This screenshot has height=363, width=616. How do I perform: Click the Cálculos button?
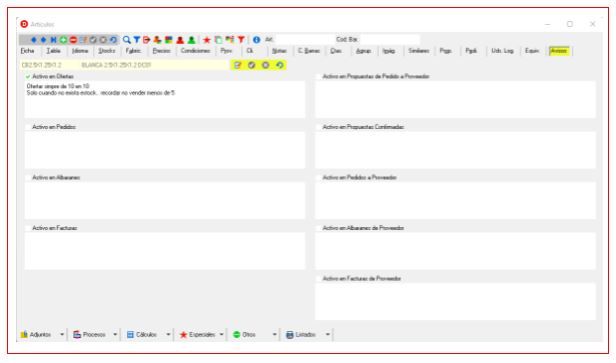click(x=142, y=335)
